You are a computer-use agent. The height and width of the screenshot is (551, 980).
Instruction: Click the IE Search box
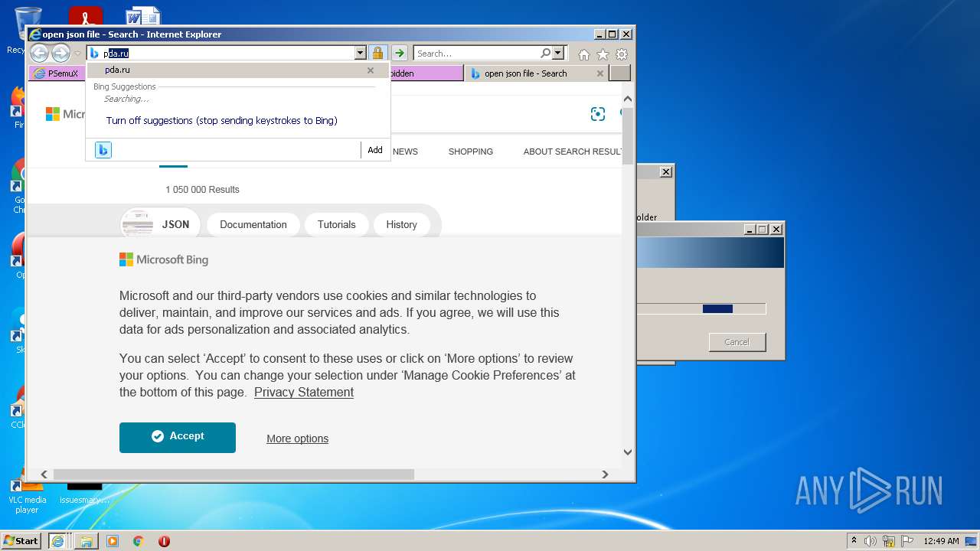click(476, 54)
